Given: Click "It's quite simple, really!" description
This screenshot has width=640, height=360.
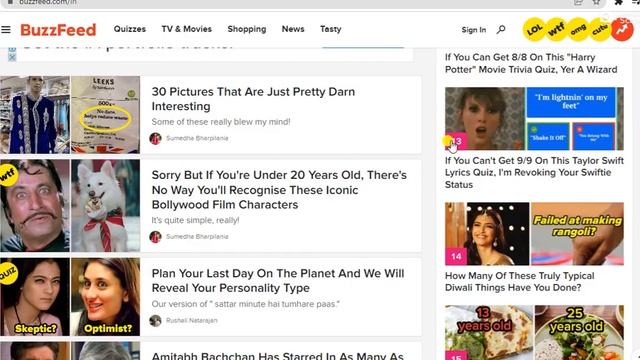Looking at the screenshot, I should (195, 220).
